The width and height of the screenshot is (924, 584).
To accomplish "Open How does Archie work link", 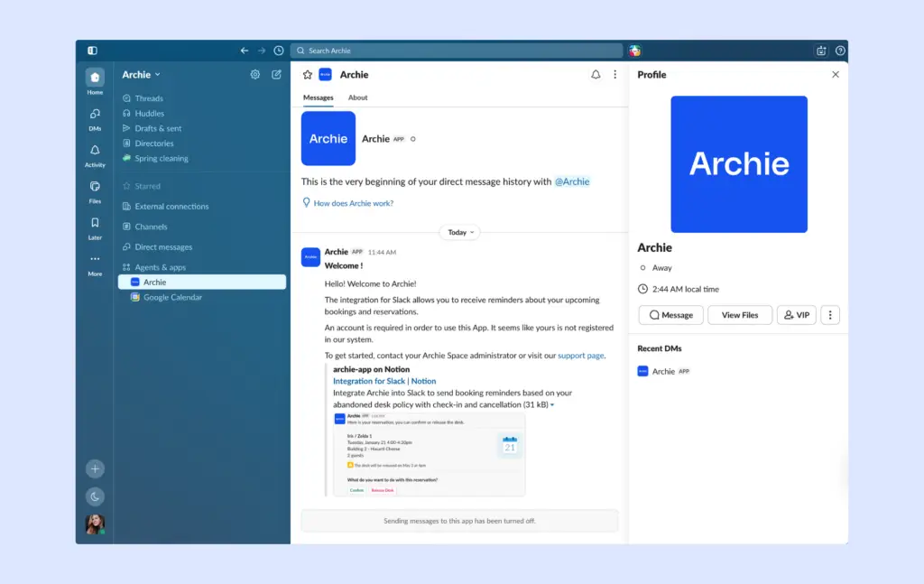I will 354,203.
